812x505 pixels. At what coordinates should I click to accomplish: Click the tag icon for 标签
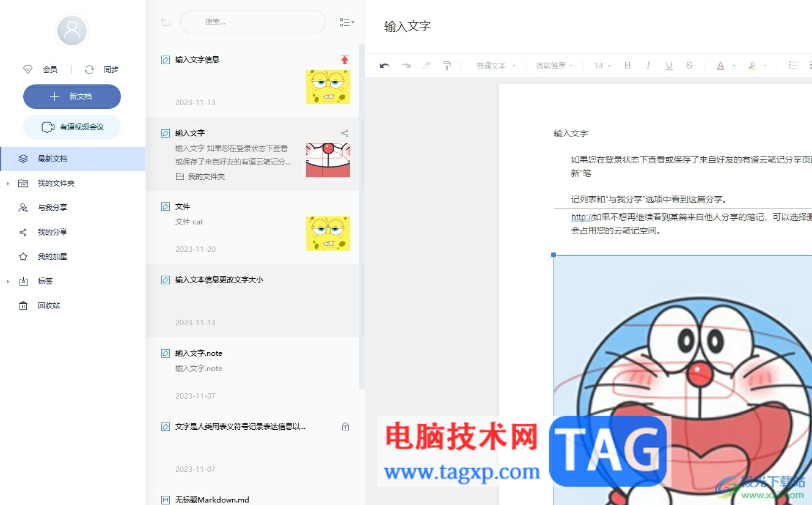pyautogui.click(x=23, y=281)
